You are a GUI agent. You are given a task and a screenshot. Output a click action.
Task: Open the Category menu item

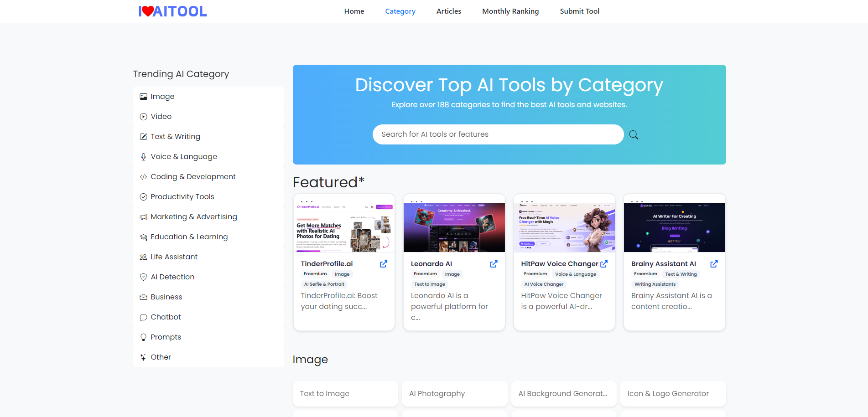(400, 11)
